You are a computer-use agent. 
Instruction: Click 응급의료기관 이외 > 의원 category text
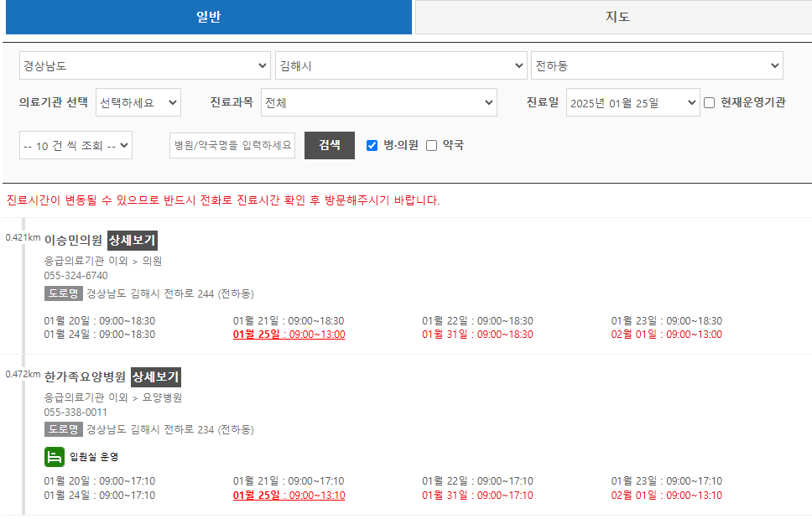click(103, 261)
